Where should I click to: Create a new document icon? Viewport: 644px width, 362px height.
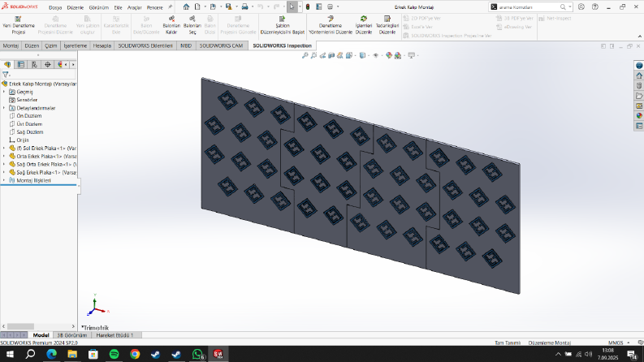click(197, 7)
